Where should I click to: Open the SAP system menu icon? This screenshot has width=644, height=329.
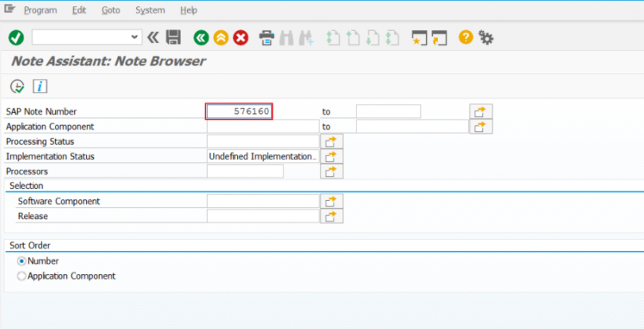(10, 9)
